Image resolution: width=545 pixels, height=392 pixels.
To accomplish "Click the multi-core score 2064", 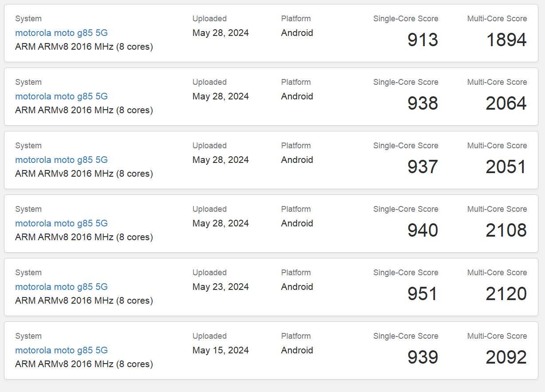I will pyautogui.click(x=506, y=103).
